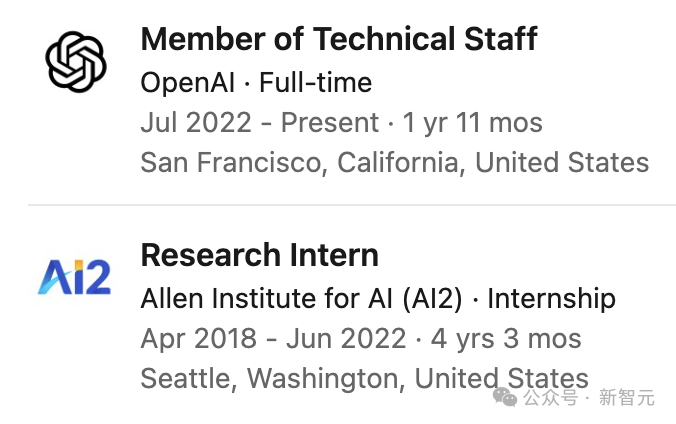Select the Jul 2022 - Present date range
This screenshot has width=676, height=424.
(x=260, y=122)
